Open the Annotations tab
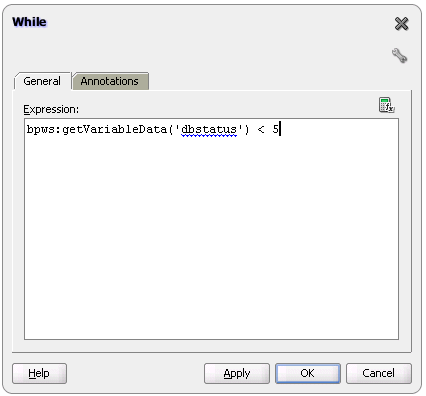Screen dimensions: 426x396 (110, 81)
